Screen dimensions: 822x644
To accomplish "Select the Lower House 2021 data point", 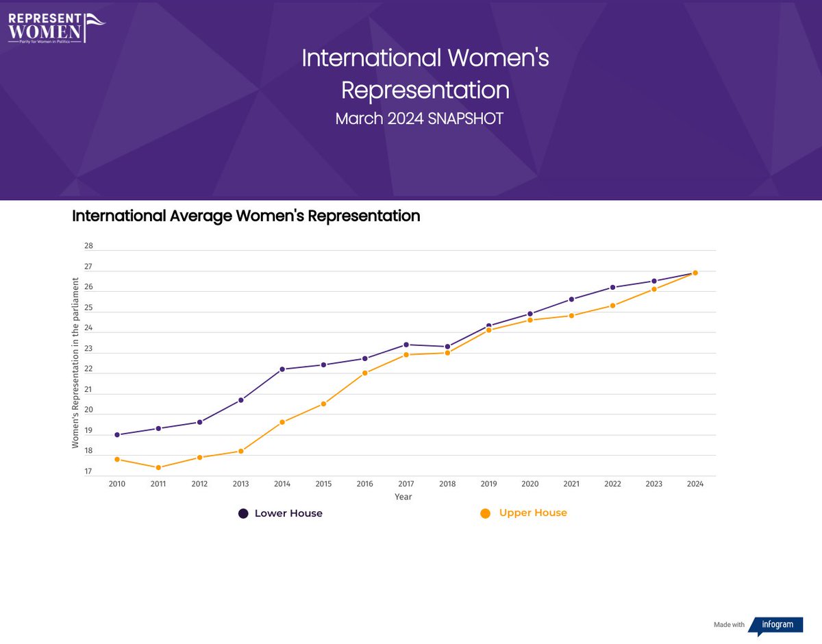I will 571,299.
